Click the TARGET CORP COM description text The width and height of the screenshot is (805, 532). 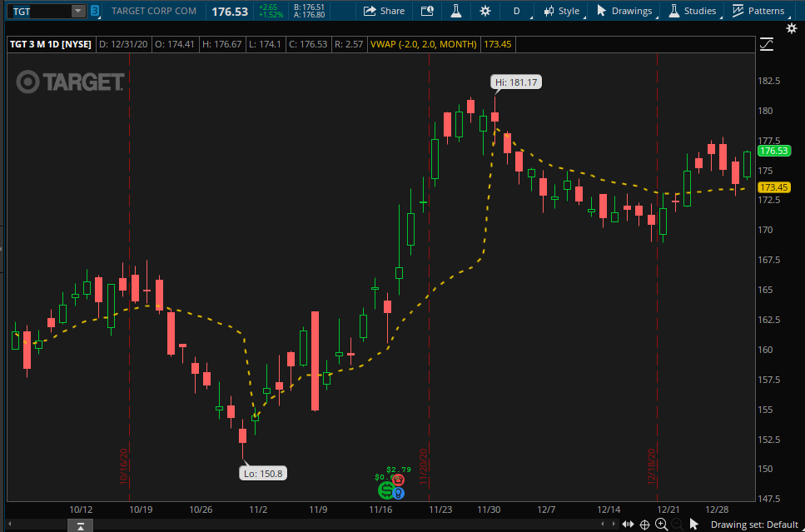(153, 11)
